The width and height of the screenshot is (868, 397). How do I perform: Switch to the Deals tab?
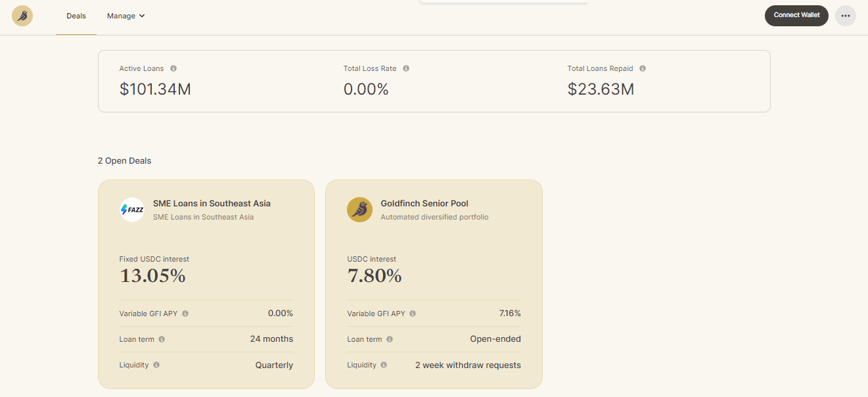click(76, 16)
